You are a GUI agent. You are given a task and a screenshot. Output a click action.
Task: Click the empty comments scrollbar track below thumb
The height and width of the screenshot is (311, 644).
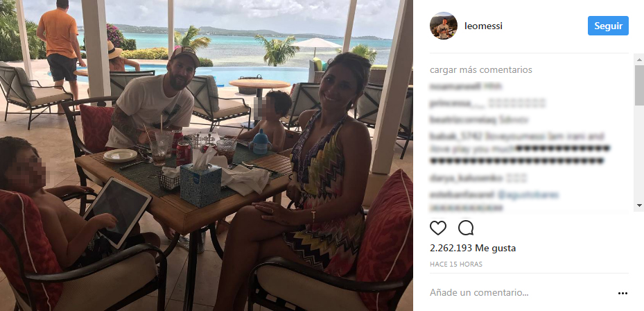click(639, 153)
